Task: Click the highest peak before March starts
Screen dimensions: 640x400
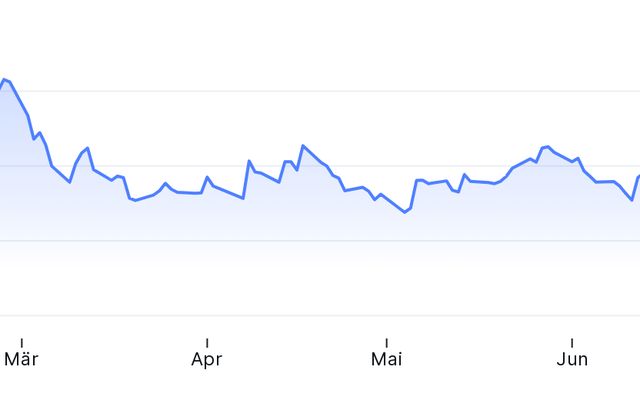Action: click(x=4, y=79)
